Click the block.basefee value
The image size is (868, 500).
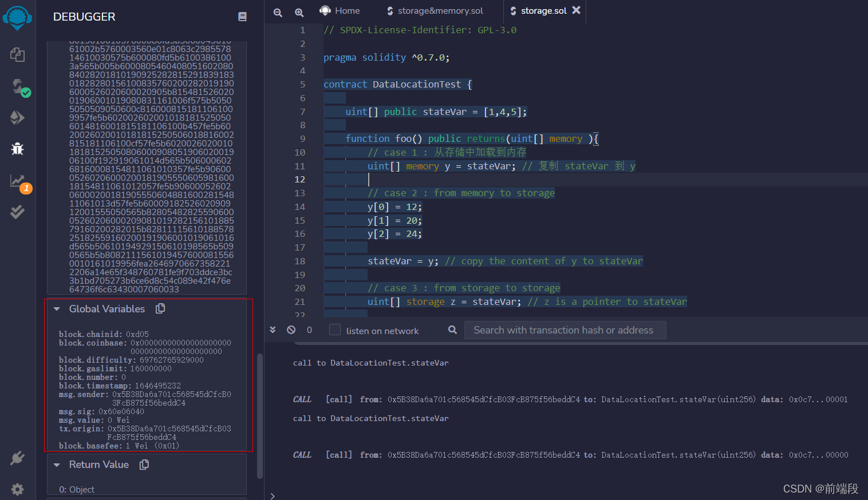click(152, 446)
